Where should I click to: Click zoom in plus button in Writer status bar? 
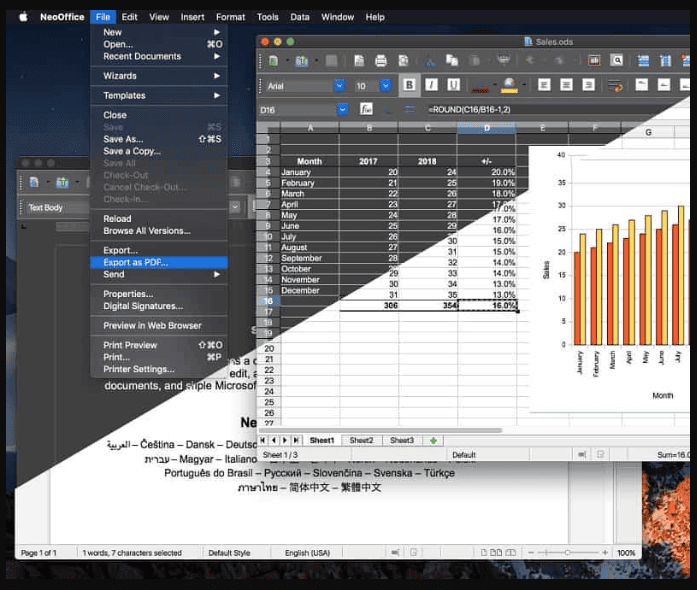tap(605, 553)
